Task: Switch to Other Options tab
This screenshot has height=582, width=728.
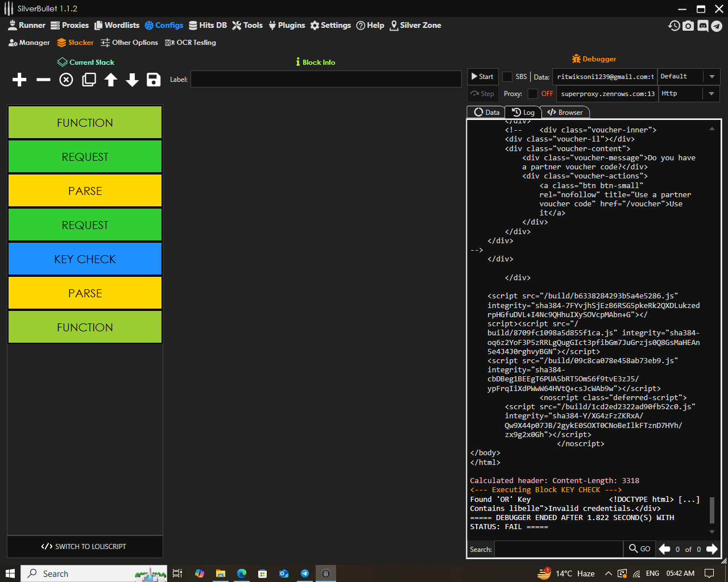Action: point(129,43)
